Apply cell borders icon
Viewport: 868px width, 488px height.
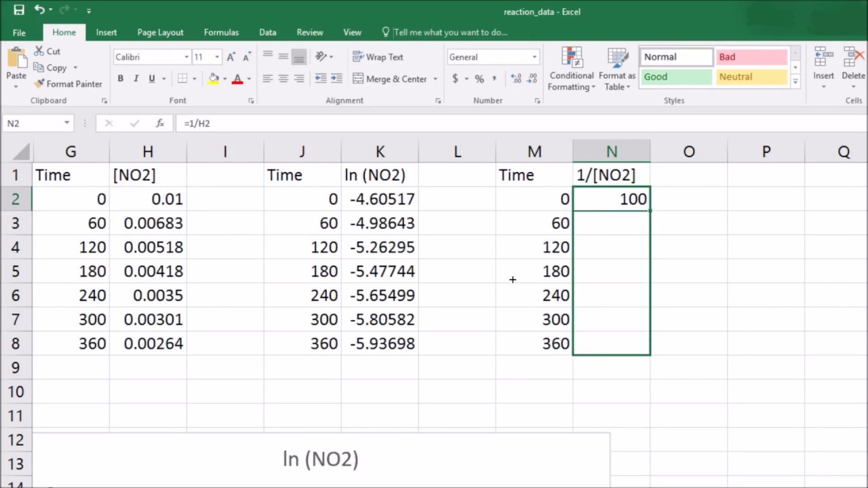[x=182, y=79]
